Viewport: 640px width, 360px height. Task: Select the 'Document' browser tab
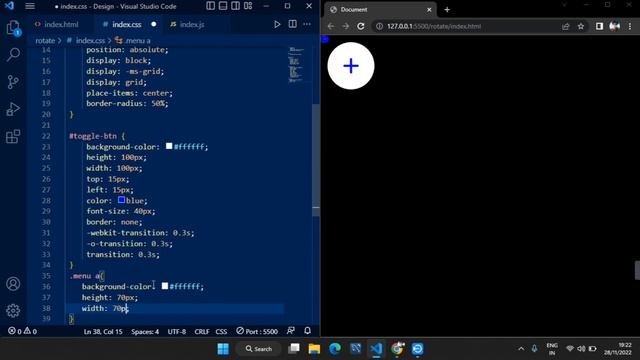[x=380, y=9]
